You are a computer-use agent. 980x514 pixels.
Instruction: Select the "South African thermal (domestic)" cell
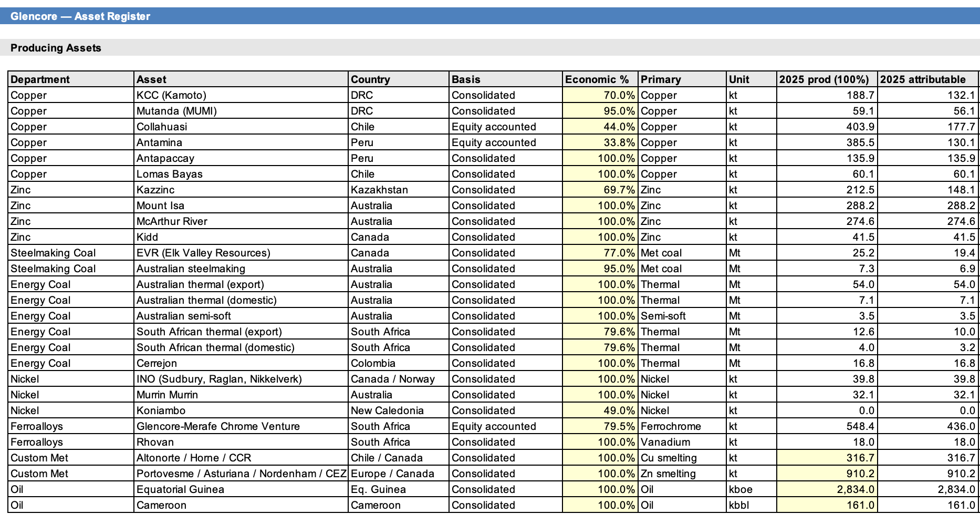pos(241,347)
